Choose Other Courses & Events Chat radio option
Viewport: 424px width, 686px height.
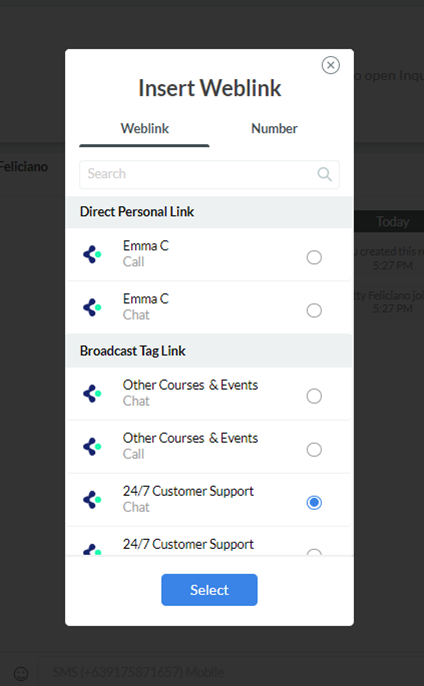pyautogui.click(x=314, y=396)
